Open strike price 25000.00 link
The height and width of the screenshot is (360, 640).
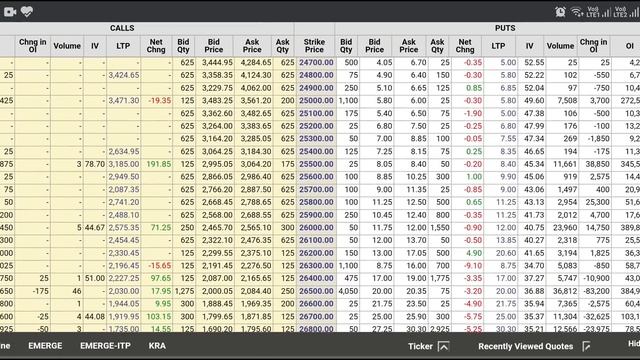tap(316, 100)
